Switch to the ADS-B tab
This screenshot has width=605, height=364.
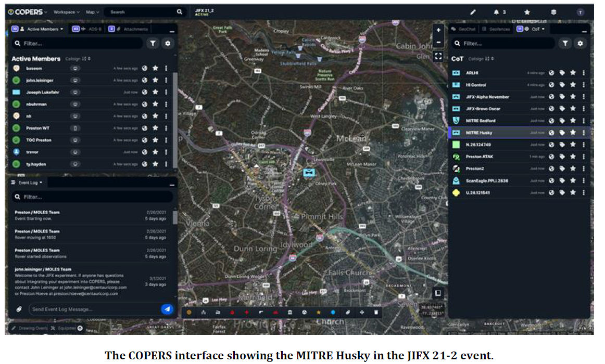pos(87,29)
